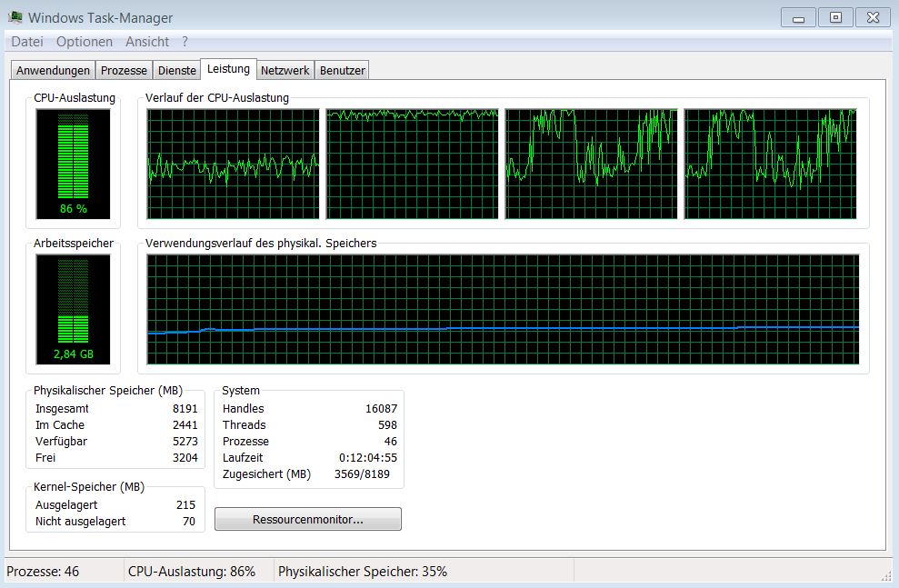Click the 'System' group heading

pos(241,390)
